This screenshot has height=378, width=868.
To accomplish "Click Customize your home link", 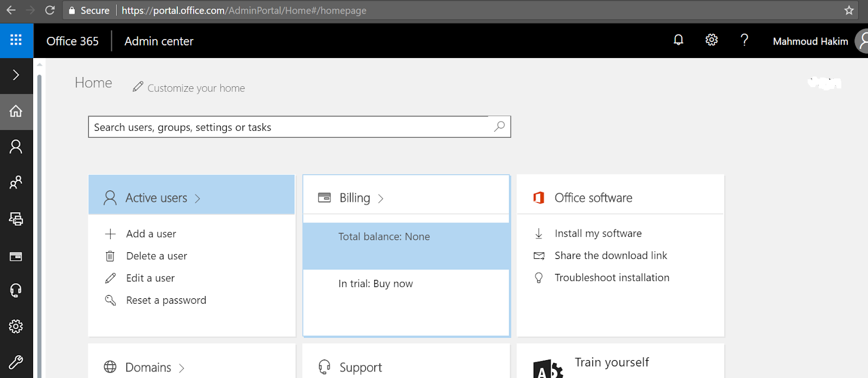I will coord(196,88).
